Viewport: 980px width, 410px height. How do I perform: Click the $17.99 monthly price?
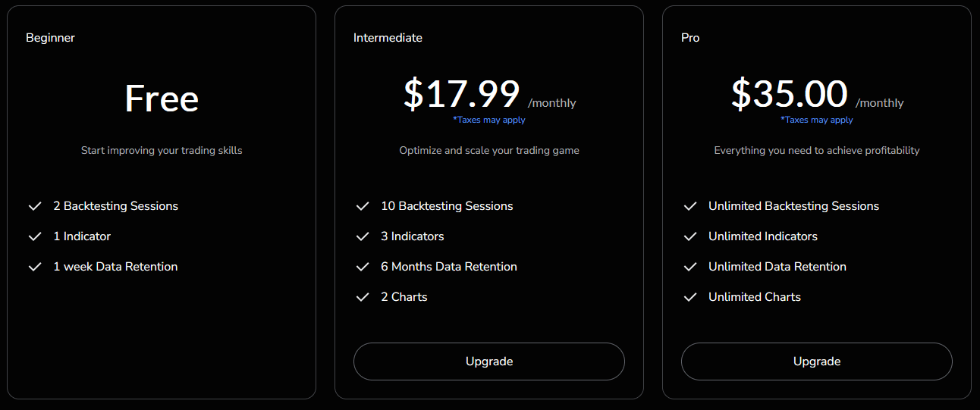point(461,95)
